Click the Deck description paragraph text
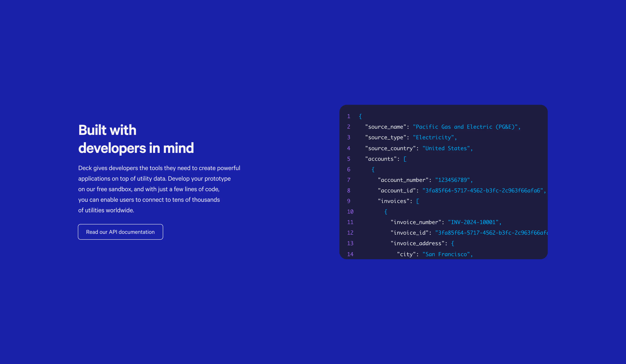 (159, 189)
